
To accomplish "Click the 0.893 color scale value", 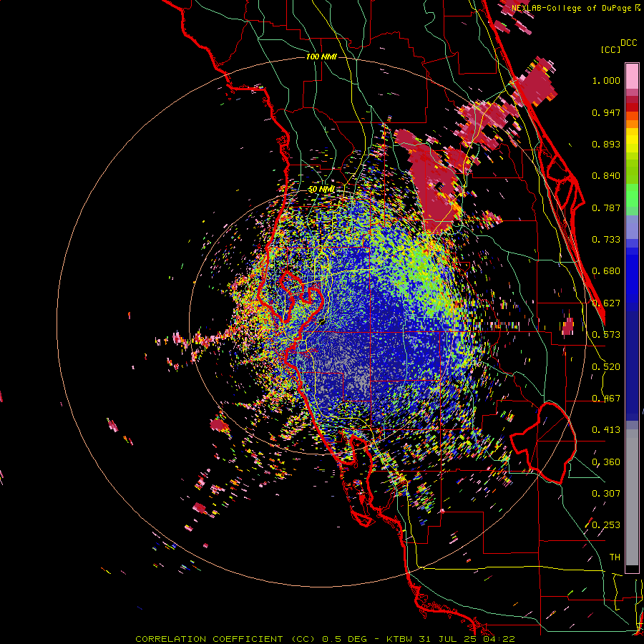I will 606,144.
